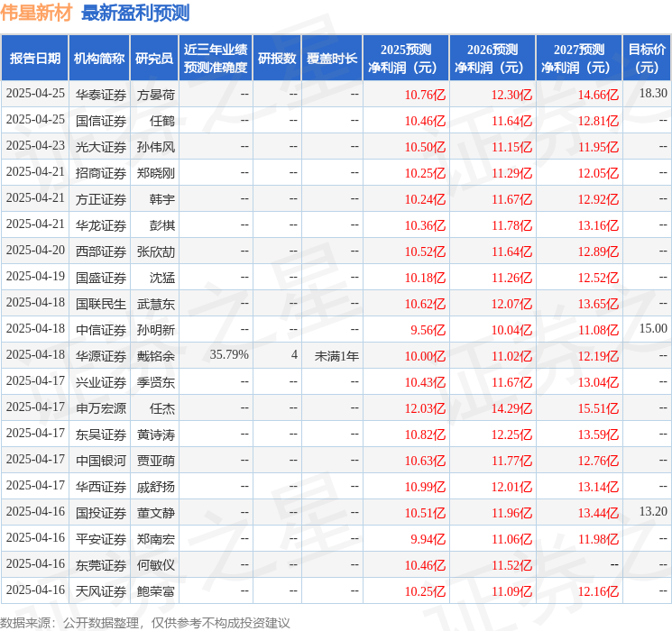The width and height of the screenshot is (672, 631).
Task: Click the 2025-04-20 report date
Action: (x=35, y=251)
